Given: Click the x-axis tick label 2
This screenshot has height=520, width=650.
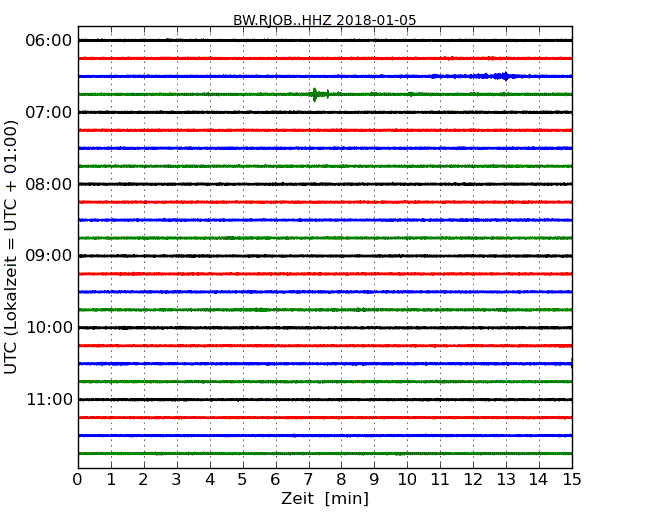Looking at the screenshot, I should tap(144, 480).
